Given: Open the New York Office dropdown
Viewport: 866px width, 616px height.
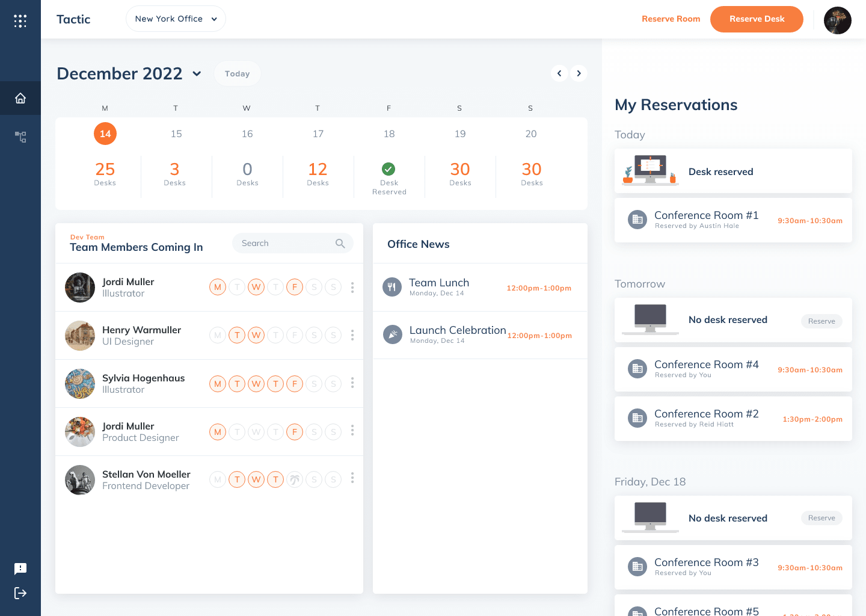Looking at the screenshot, I should point(176,19).
